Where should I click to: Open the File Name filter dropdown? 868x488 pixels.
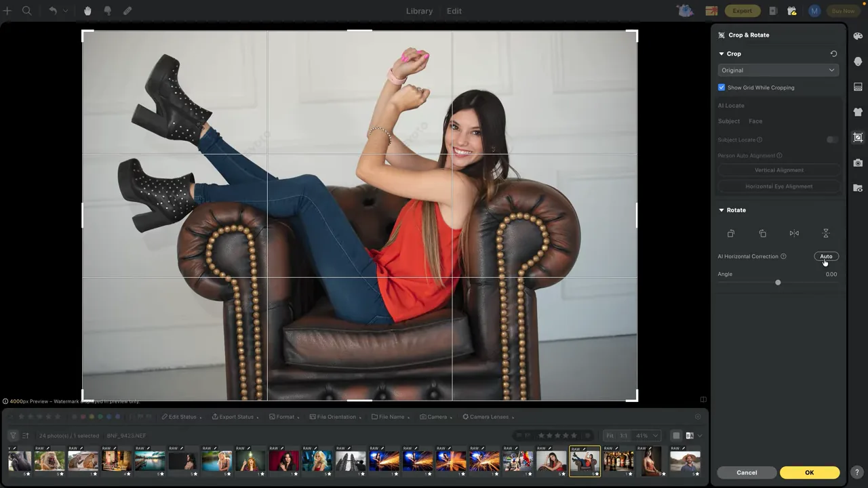pyautogui.click(x=391, y=417)
